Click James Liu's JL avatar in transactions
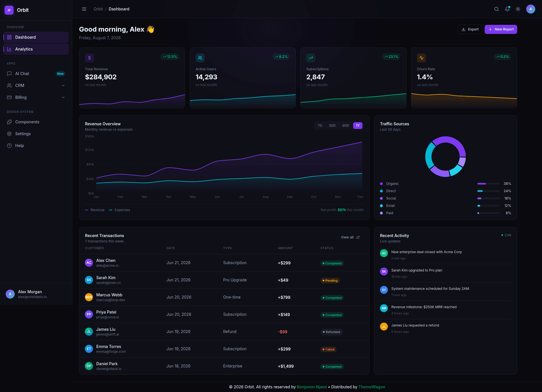This screenshot has height=392, width=542. click(x=89, y=332)
